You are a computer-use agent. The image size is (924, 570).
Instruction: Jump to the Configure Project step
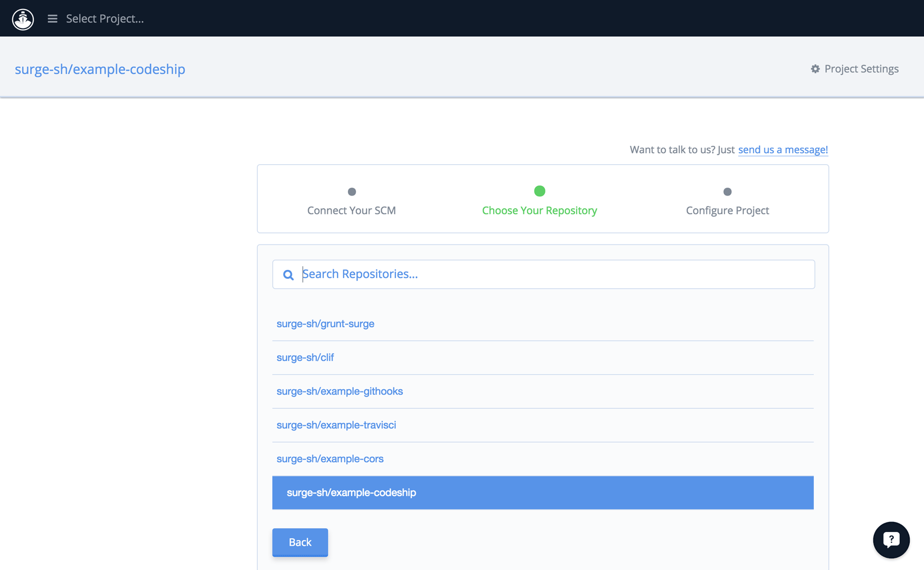point(728,210)
